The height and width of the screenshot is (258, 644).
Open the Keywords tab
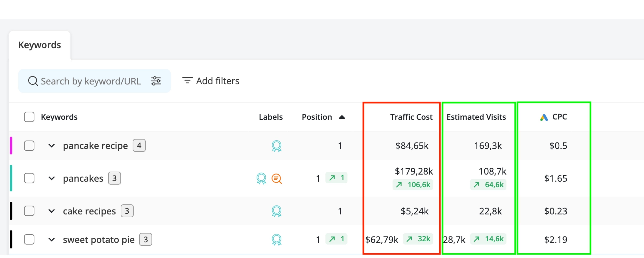pos(40,45)
